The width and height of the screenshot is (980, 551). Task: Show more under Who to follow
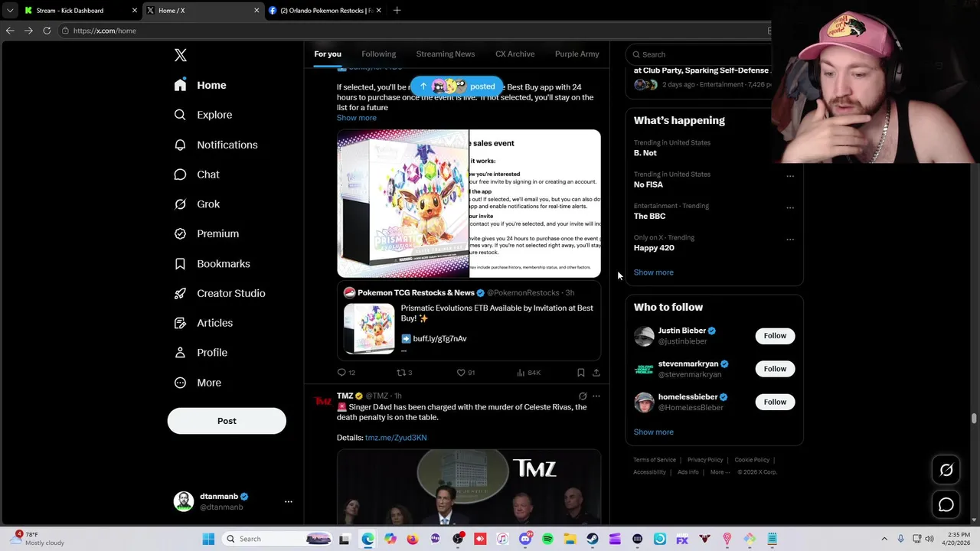tap(653, 432)
